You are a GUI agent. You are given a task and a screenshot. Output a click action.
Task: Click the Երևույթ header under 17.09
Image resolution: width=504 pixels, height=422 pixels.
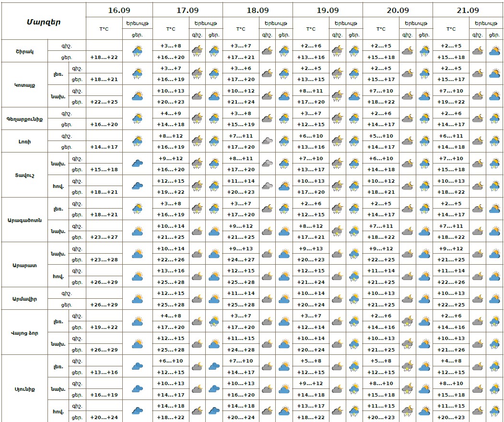pyautogui.click(x=205, y=23)
